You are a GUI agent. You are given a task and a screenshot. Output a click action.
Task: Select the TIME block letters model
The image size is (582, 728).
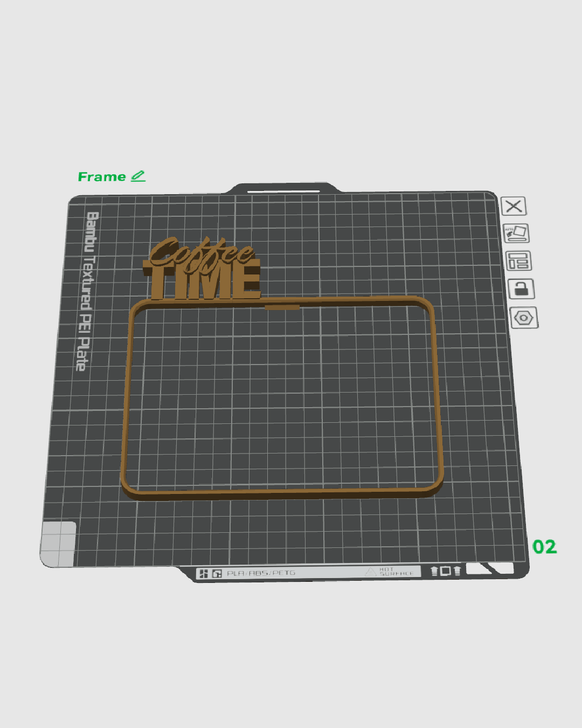[203, 282]
